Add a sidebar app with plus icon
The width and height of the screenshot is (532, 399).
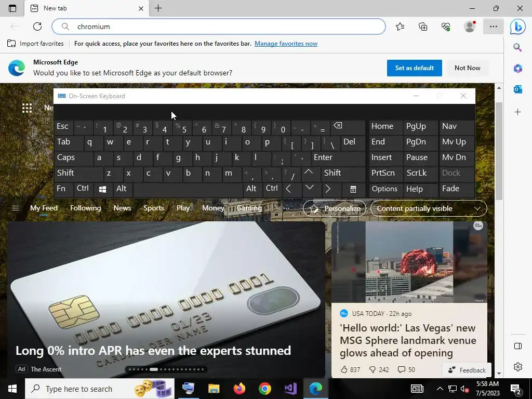(x=518, y=112)
